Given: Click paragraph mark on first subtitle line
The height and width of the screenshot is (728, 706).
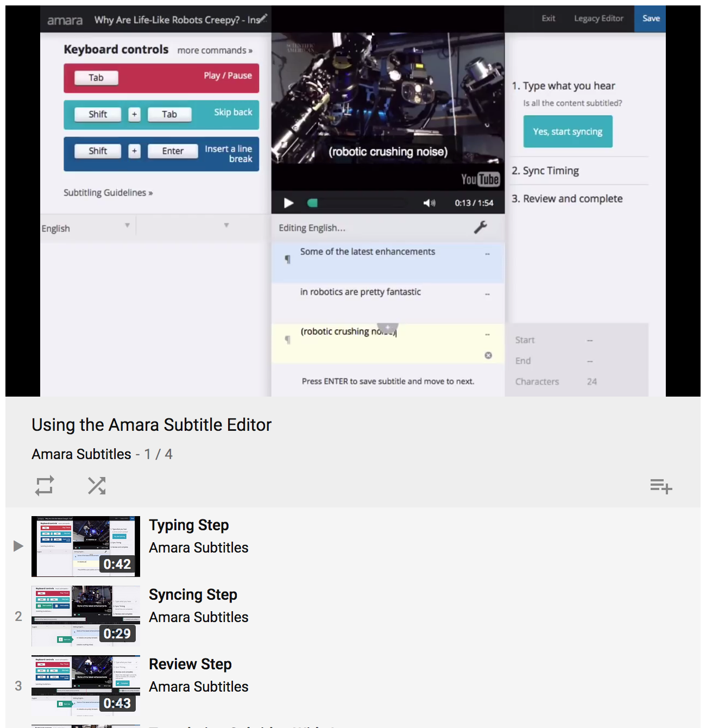Looking at the screenshot, I should [x=288, y=260].
